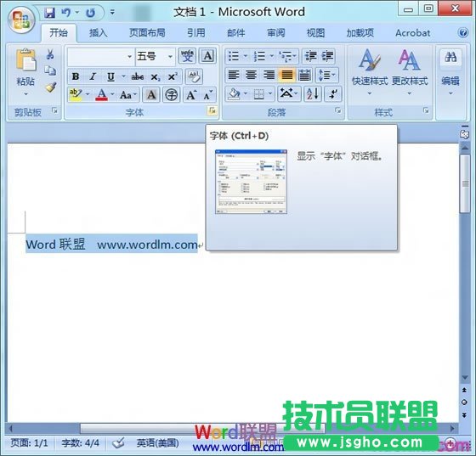Click 英语(美国) language in status bar
The width and height of the screenshot is (476, 456).
pos(157,443)
